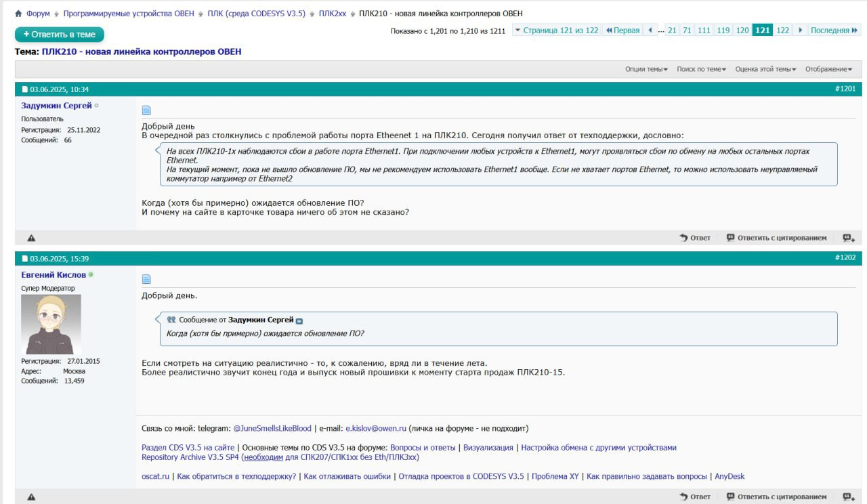Open the 'Как отлаживать ошибки' link

pos(347,476)
